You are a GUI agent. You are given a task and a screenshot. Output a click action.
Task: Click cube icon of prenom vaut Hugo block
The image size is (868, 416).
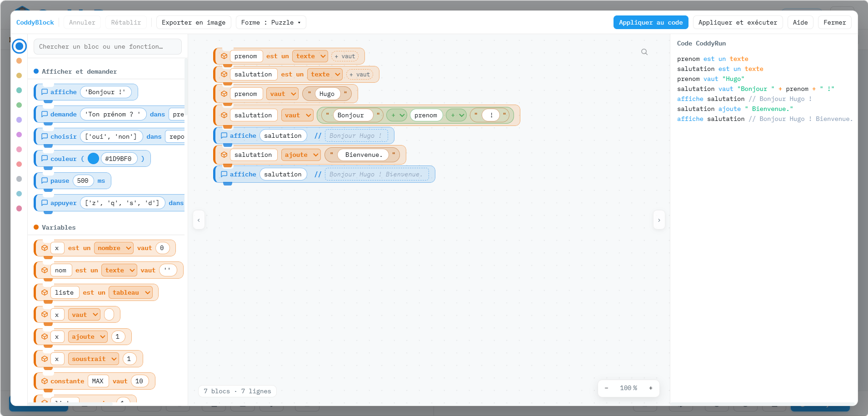(x=224, y=94)
